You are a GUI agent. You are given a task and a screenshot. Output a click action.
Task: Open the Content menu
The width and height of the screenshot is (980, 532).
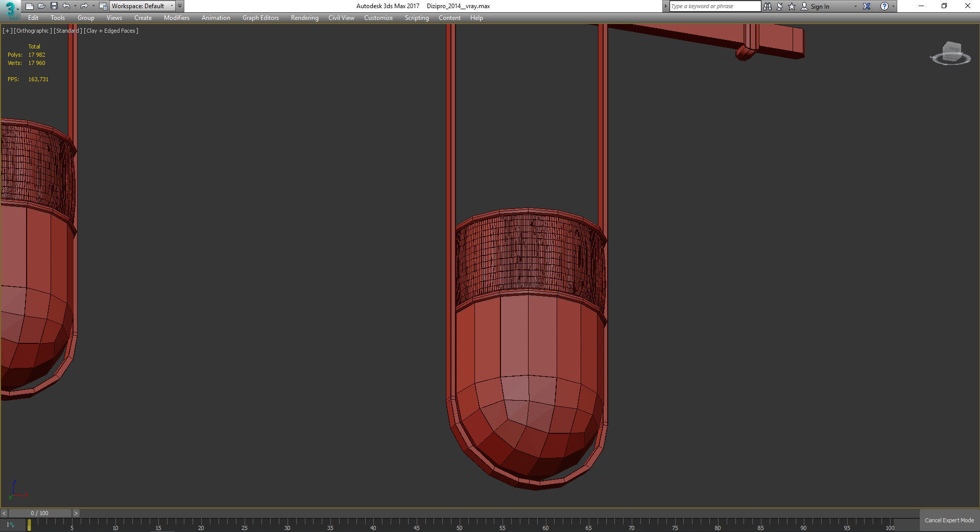click(x=449, y=18)
